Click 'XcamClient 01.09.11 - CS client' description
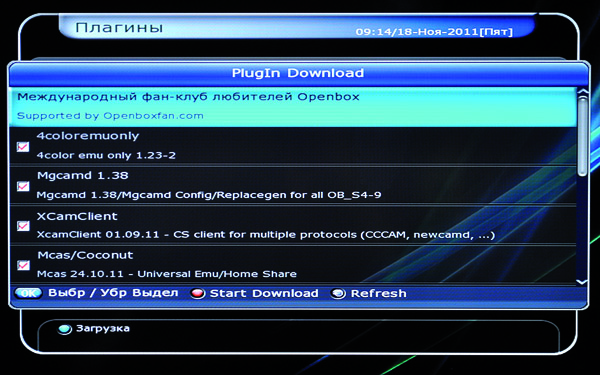The height and width of the screenshot is (375, 600). (x=266, y=234)
